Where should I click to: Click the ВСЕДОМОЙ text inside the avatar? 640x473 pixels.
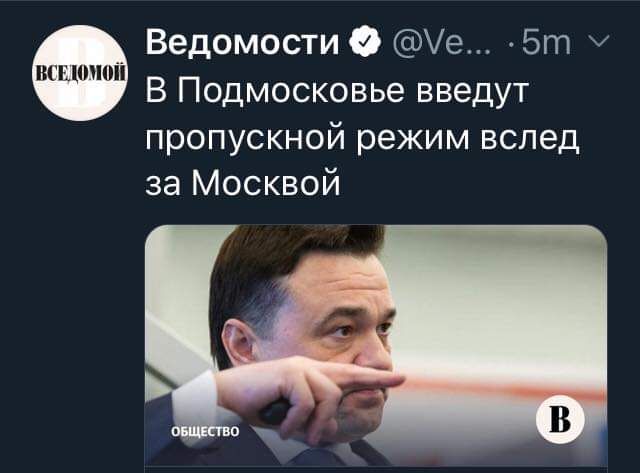pos(80,75)
